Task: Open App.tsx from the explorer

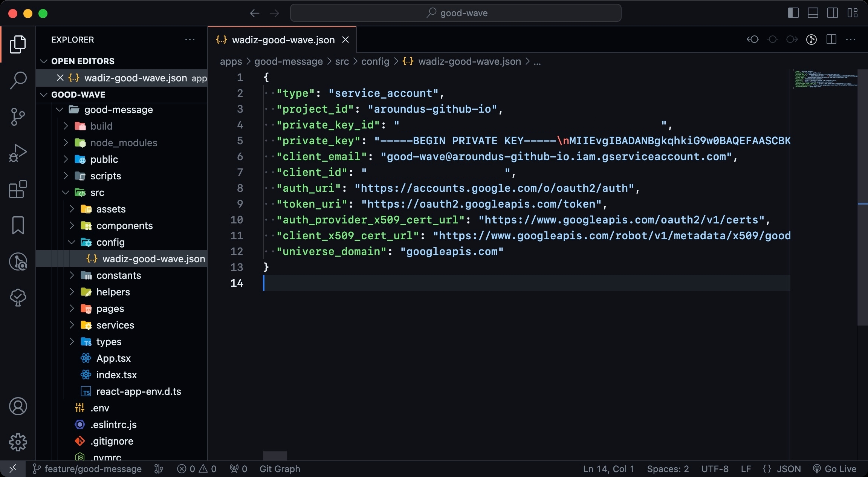Action: [x=113, y=358]
